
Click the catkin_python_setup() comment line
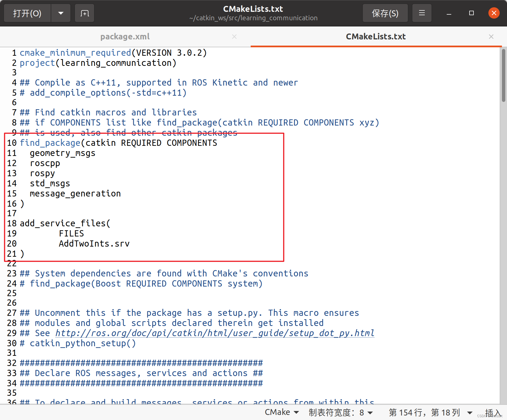coord(78,343)
